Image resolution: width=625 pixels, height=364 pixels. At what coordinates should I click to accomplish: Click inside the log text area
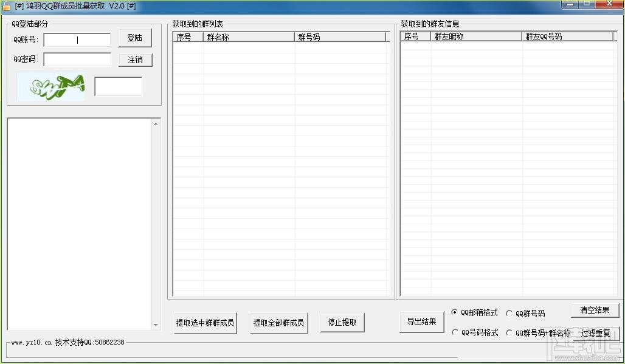pyautogui.click(x=79, y=224)
